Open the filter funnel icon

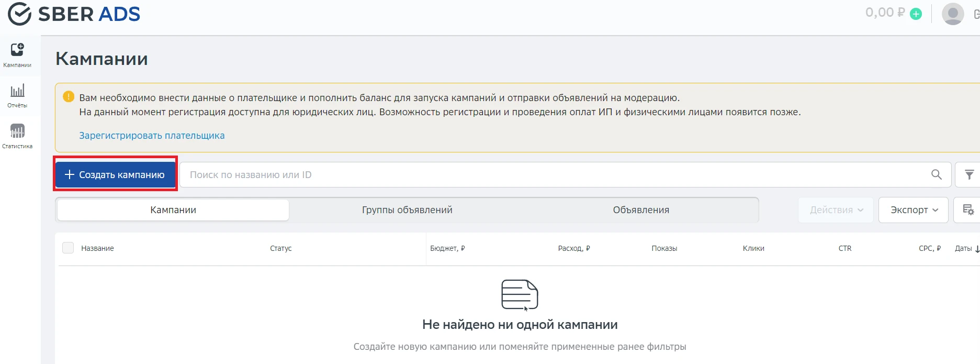969,174
